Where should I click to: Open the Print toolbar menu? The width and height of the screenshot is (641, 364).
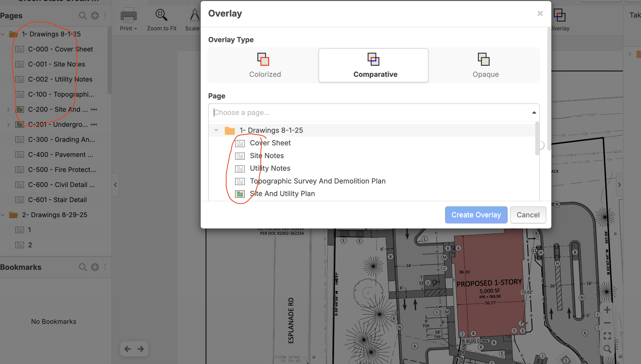coord(128,20)
